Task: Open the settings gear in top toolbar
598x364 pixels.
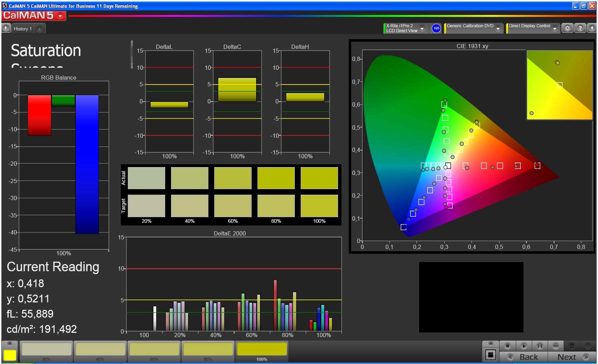Action: point(567,28)
